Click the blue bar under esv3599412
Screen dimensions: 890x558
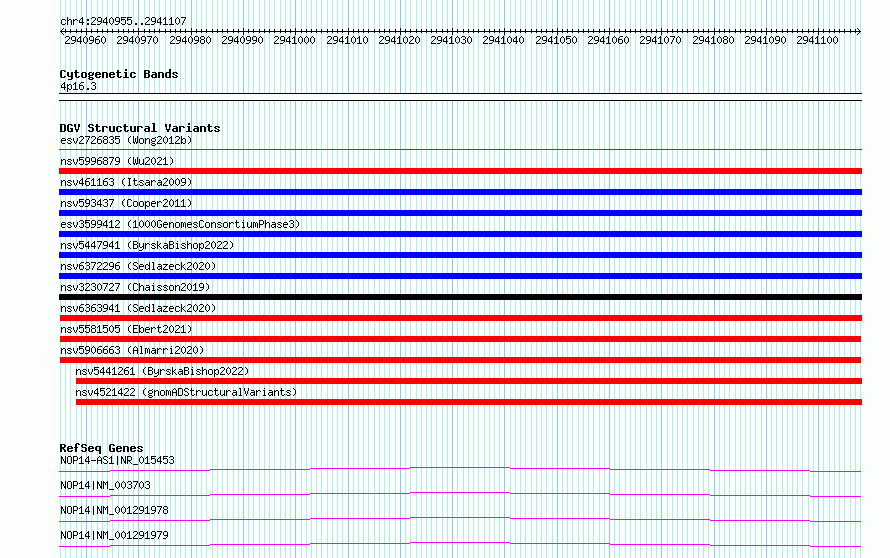(460, 234)
